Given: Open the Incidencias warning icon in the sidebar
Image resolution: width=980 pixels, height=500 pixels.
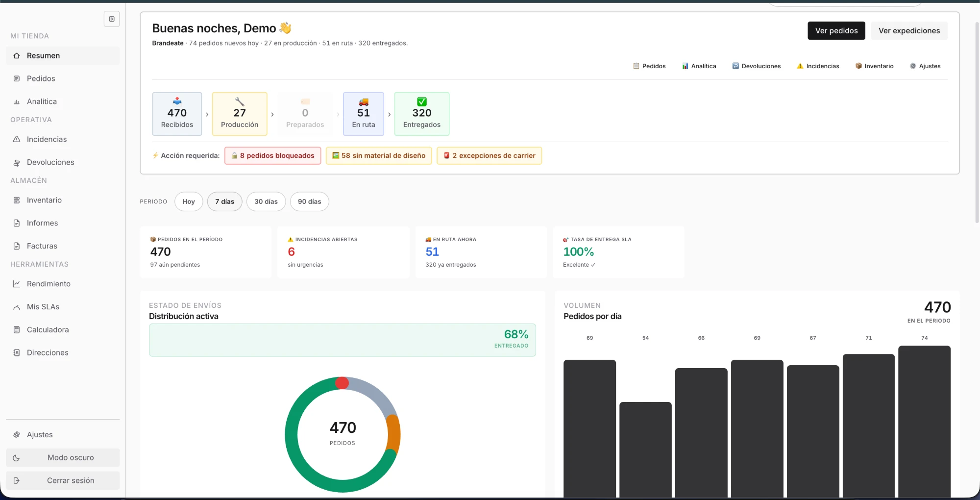Looking at the screenshot, I should click(17, 139).
